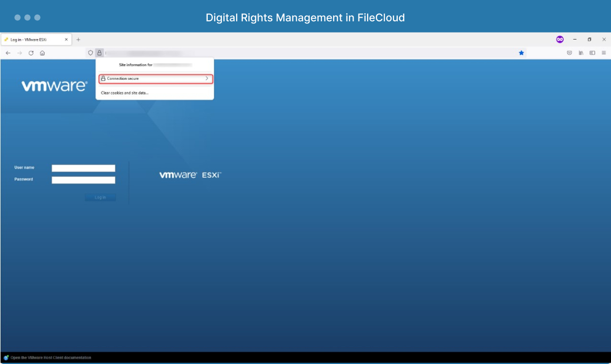
Task: Click the Site information for header text
Action: (x=136, y=65)
